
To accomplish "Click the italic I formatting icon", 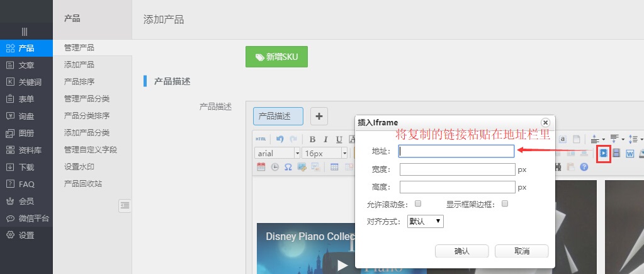I will 325,139.
